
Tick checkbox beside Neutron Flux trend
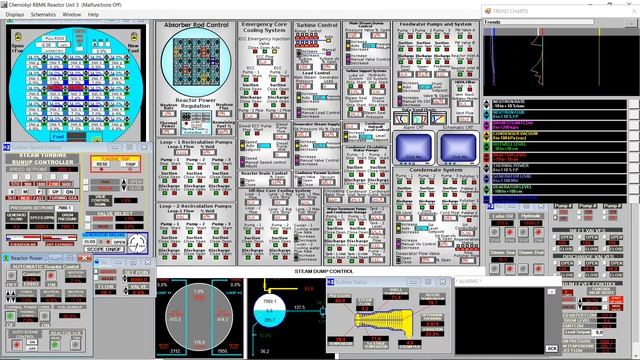[634, 115]
